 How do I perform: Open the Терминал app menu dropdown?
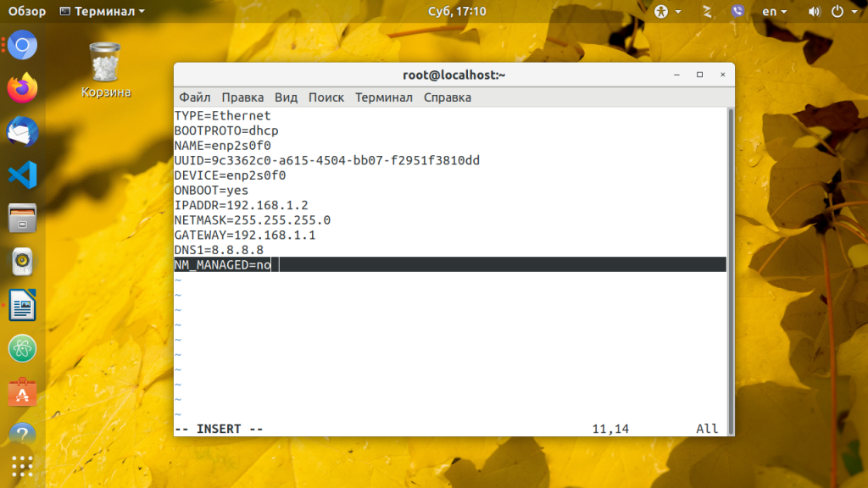[x=103, y=11]
